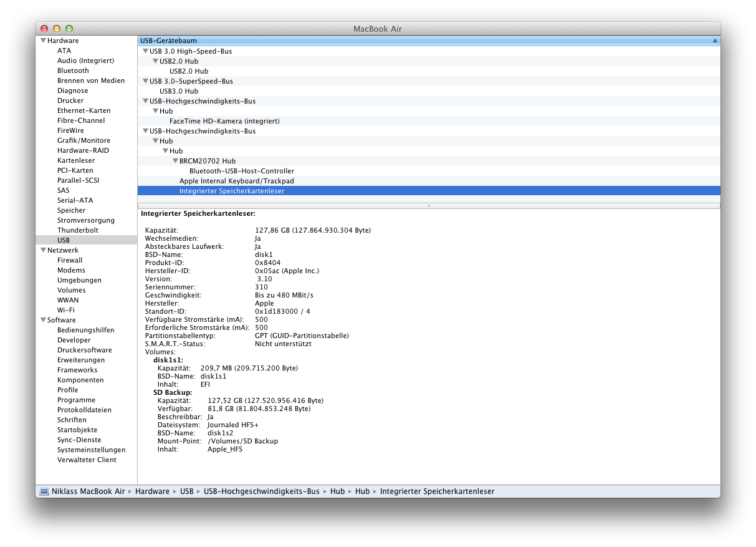The height and width of the screenshot is (547, 756).
Task: Select the USB3.0 Hub row
Action: point(429,91)
